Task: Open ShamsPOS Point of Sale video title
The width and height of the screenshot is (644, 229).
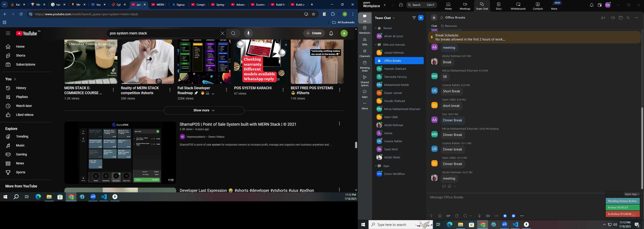Action: [238, 124]
